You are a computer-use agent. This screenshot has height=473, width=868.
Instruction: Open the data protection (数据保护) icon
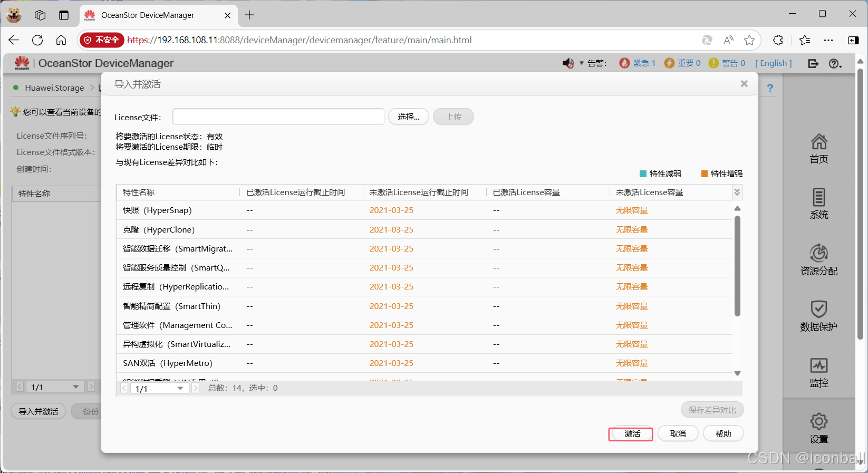[x=819, y=309]
